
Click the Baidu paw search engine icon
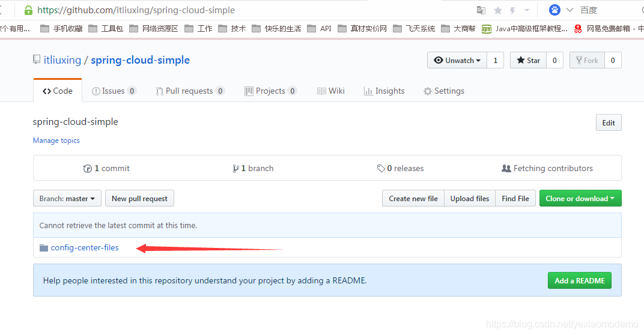coord(555,10)
